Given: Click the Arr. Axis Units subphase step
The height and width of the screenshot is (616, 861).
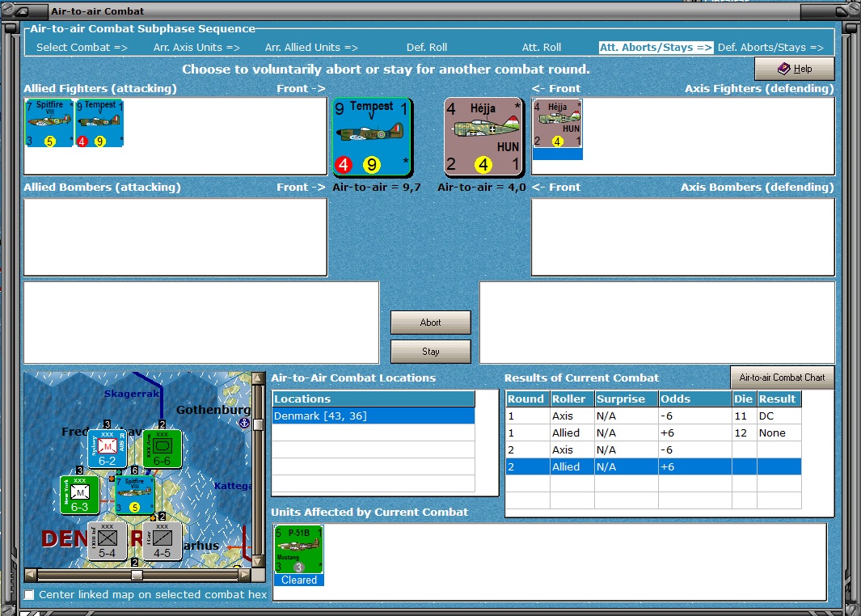Looking at the screenshot, I should (196, 47).
